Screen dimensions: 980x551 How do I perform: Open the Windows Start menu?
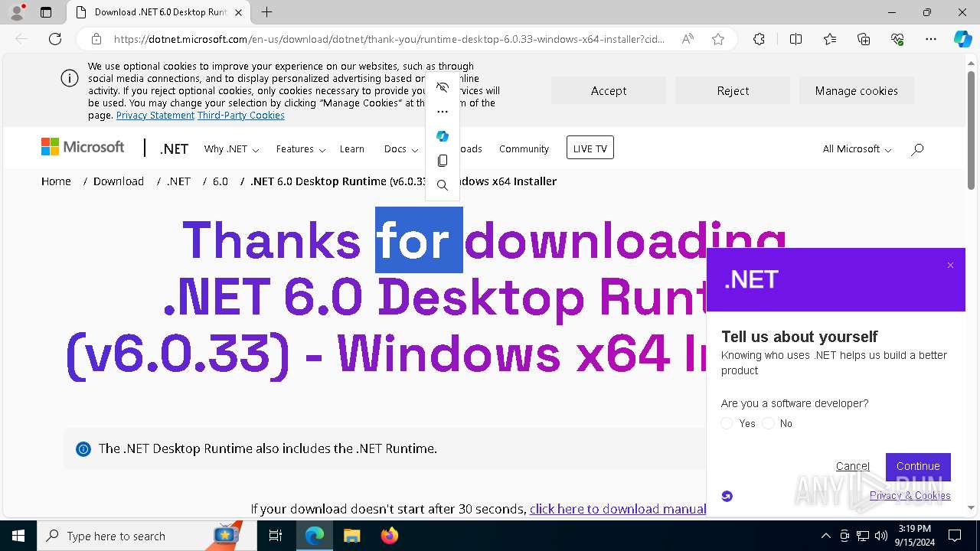[x=18, y=536]
